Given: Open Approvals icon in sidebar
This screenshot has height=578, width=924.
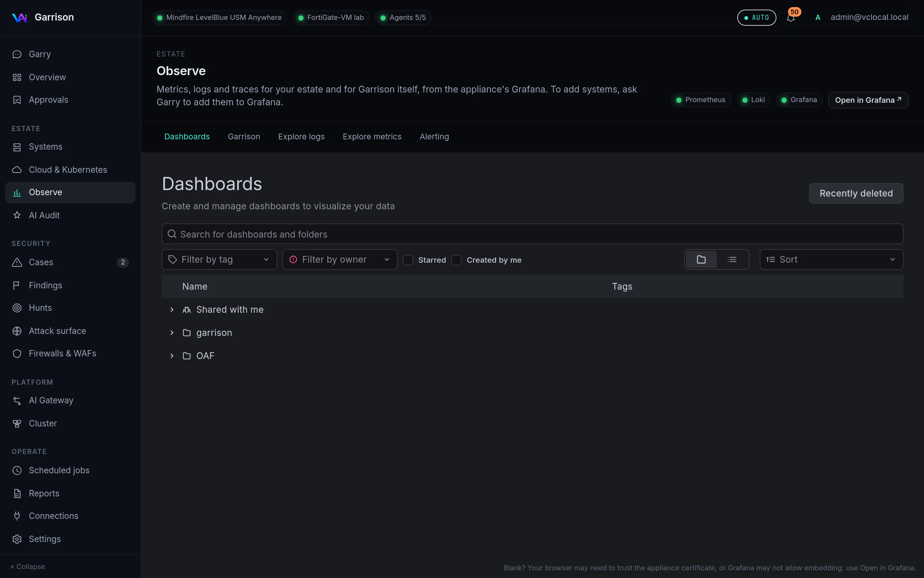Looking at the screenshot, I should 17,100.
